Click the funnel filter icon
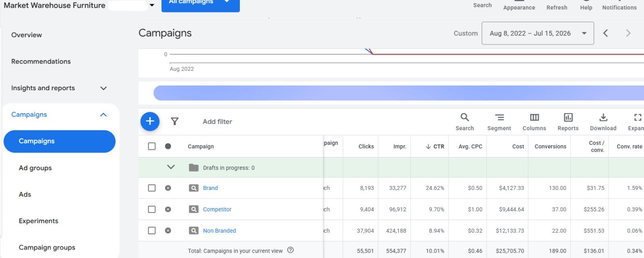Screen dimensions: 644x258 pyautogui.click(x=175, y=121)
